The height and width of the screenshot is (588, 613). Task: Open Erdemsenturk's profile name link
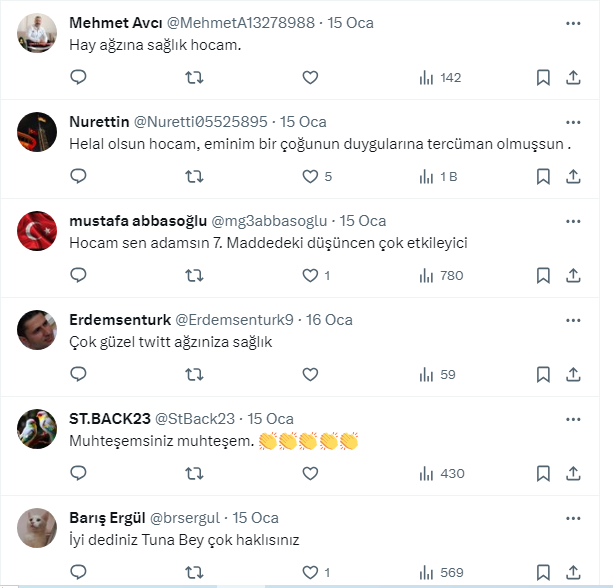120,319
